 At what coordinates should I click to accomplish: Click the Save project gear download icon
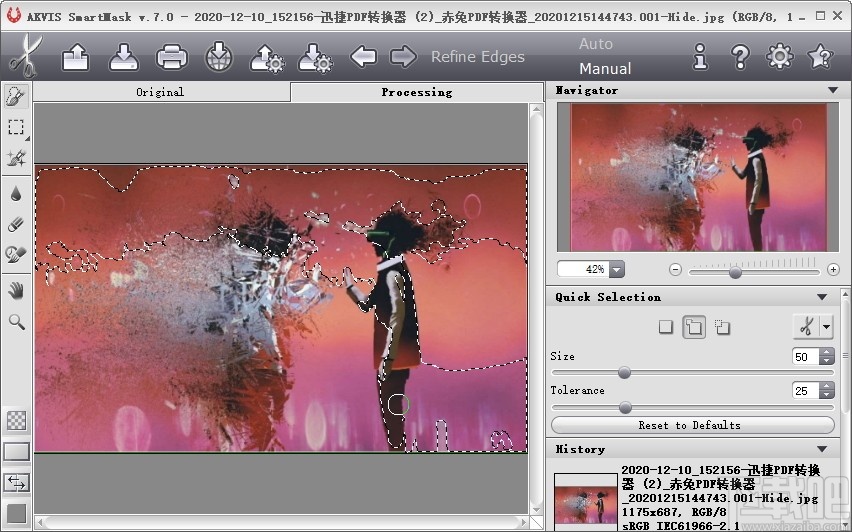tap(316, 58)
